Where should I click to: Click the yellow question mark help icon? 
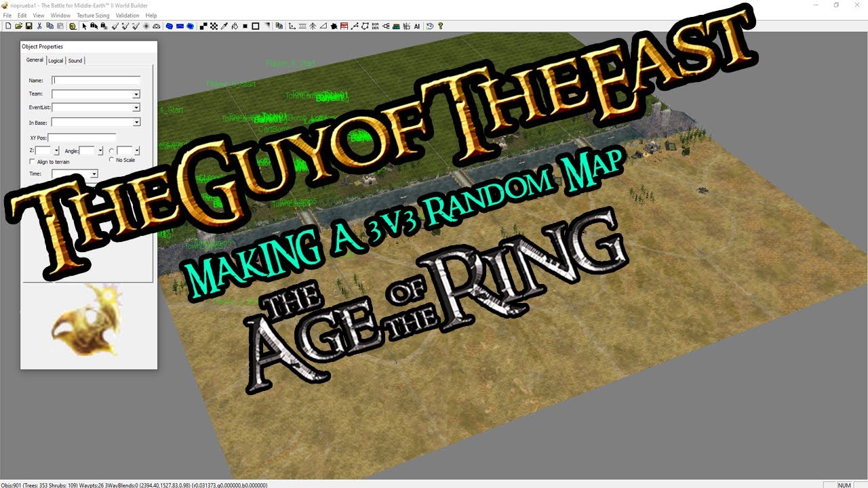(440, 26)
